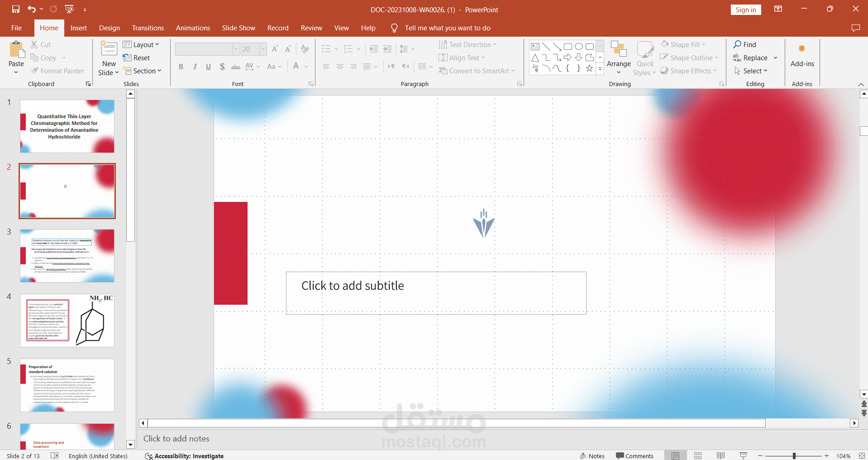
Task: Start slideshow from beginning in Quick Access
Action: pos(69,9)
